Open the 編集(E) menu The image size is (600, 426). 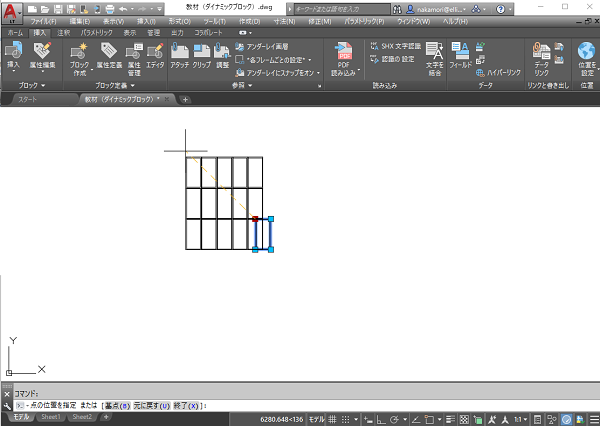pyautogui.click(x=80, y=21)
